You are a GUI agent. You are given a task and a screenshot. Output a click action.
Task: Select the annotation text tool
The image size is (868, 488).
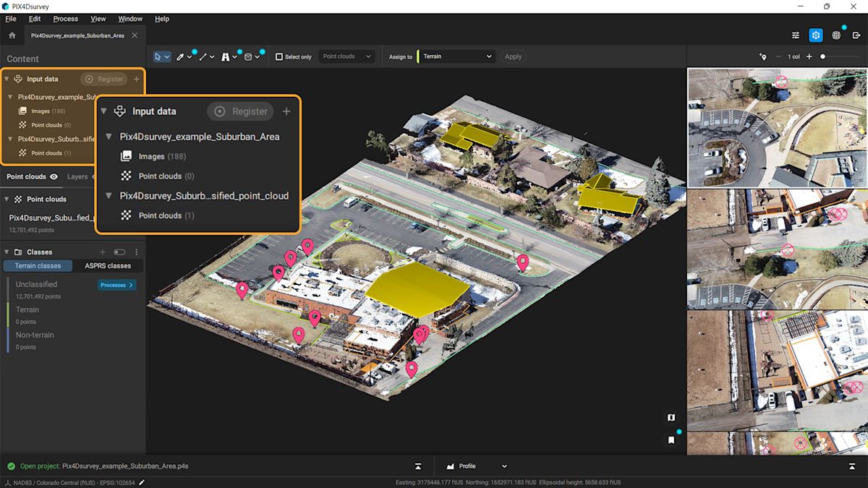click(x=226, y=56)
